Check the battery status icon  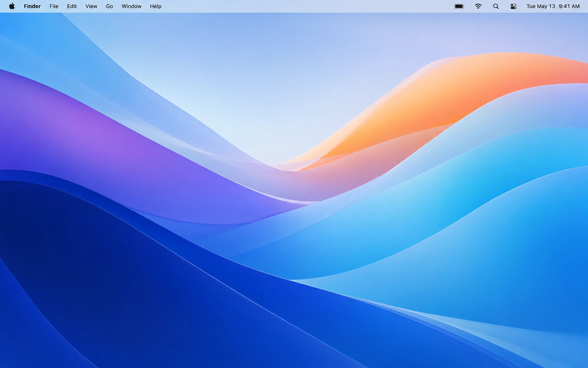(x=459, y=6)
